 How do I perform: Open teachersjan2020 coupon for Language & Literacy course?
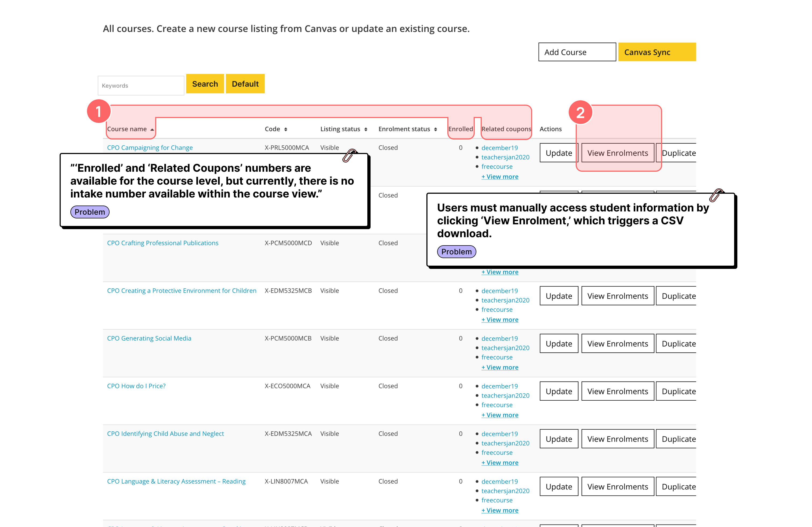[505, 491]
